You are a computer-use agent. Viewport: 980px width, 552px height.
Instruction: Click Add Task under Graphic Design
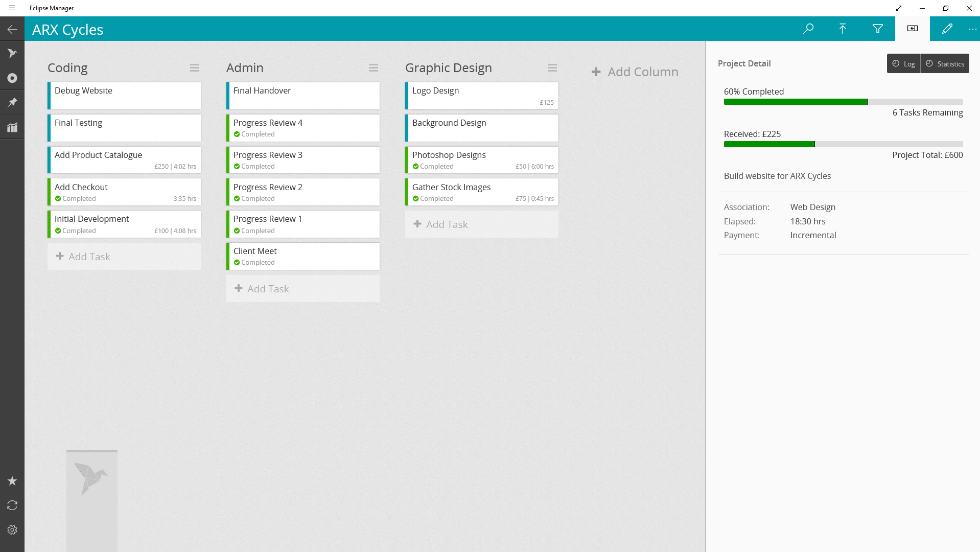point(481,224)
